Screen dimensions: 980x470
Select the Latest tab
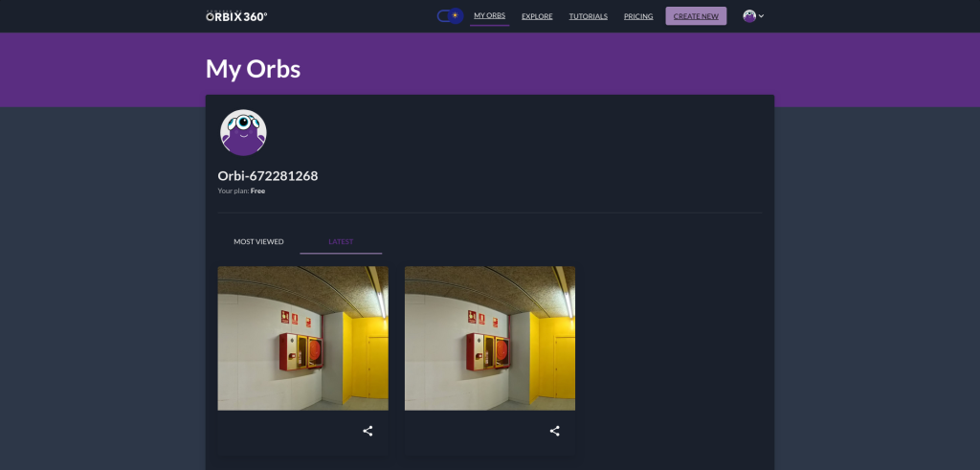(341, 242)
